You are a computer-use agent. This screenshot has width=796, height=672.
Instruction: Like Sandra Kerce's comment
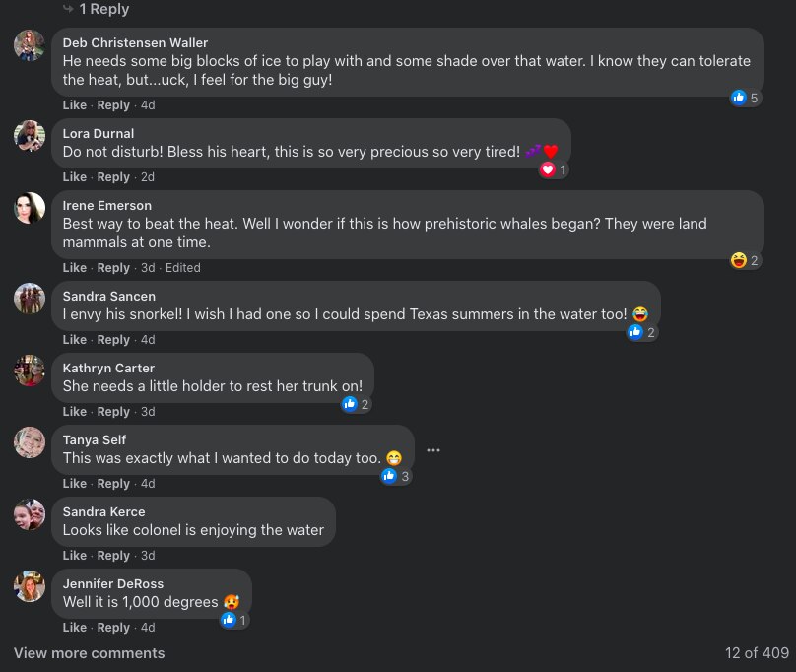click(x=75, y=556)
